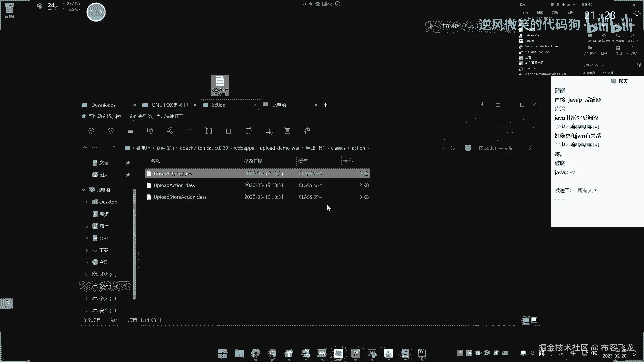Switch to the large thumbnails view

(x=534, y=320)
